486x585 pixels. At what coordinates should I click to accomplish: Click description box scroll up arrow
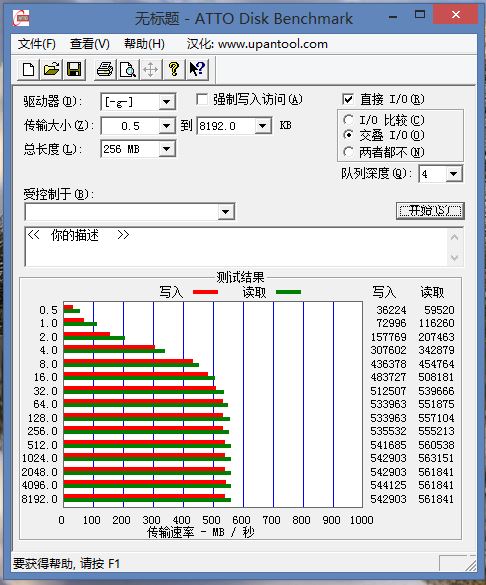point(454,237)
